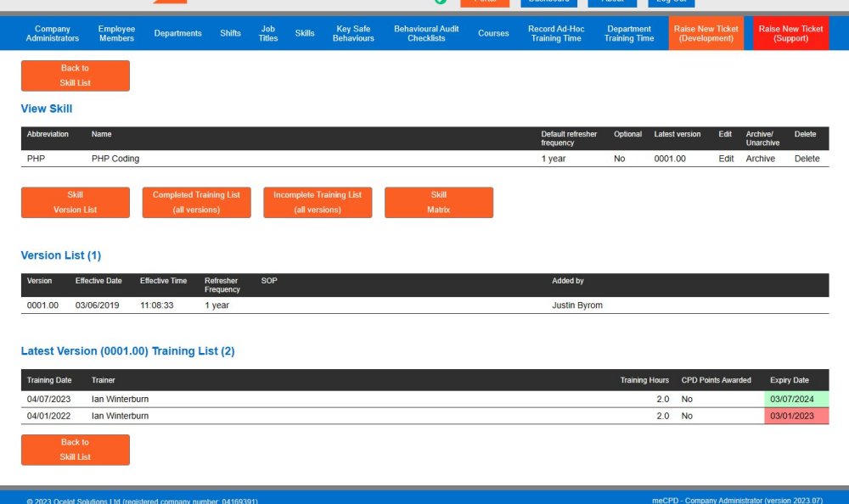The image size is (849, 504).
Task: Raise a new Development ticket
Action: [x=706, y=34]
